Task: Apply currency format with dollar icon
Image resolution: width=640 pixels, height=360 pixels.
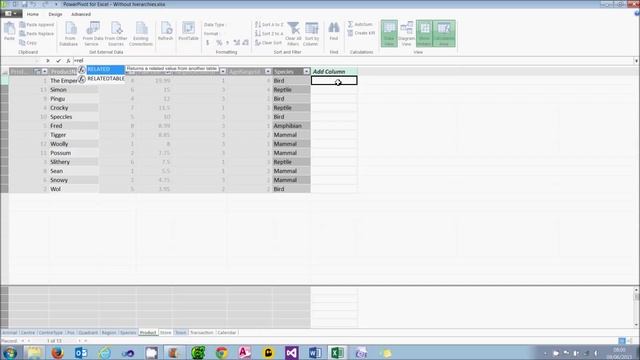Action: tap(207, 42)
